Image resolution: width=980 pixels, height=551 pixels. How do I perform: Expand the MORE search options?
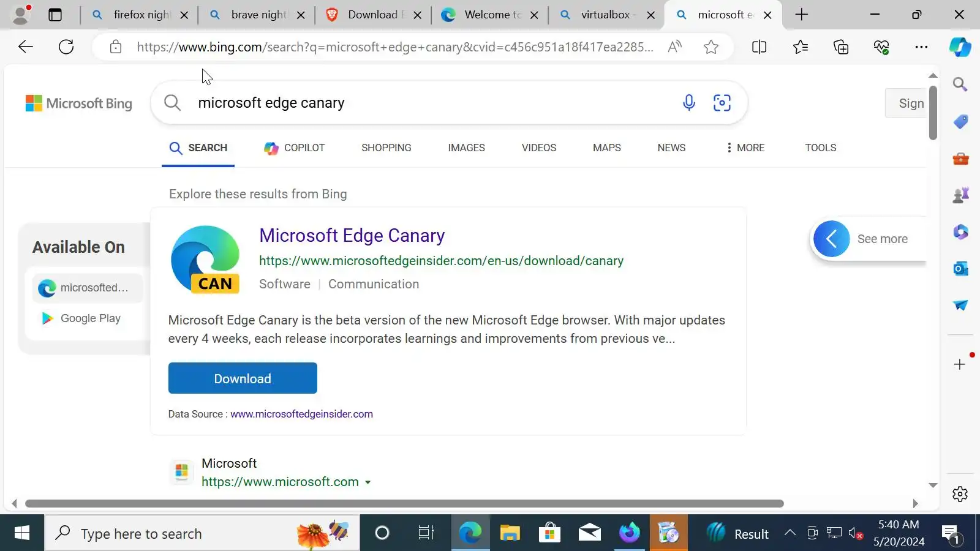(x=745, y=148)
